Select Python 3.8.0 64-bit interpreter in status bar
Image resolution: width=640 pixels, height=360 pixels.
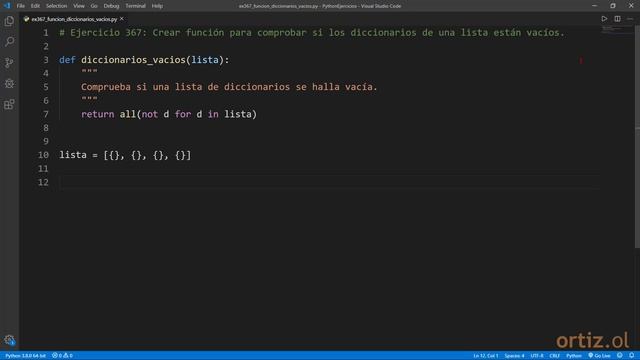25,356
